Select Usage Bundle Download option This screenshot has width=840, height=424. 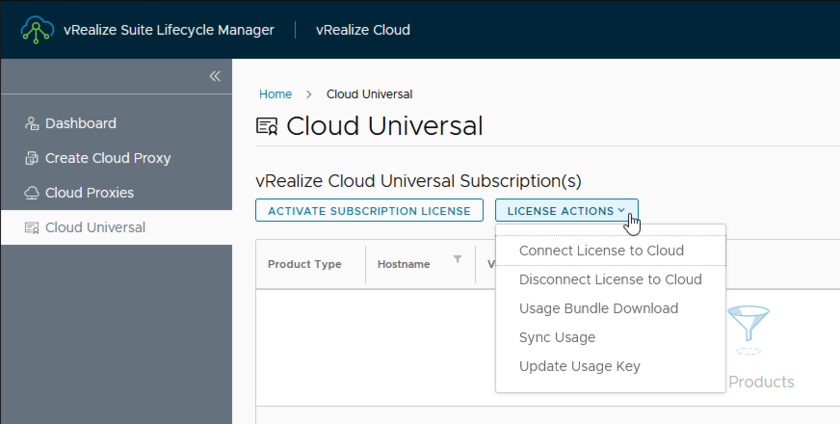click(x=598, y=309)
